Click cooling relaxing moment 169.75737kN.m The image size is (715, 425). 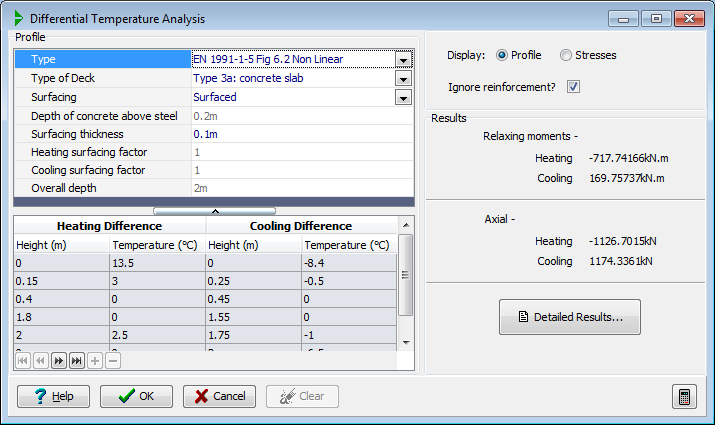pyautogui.click(x=627, y=178)
